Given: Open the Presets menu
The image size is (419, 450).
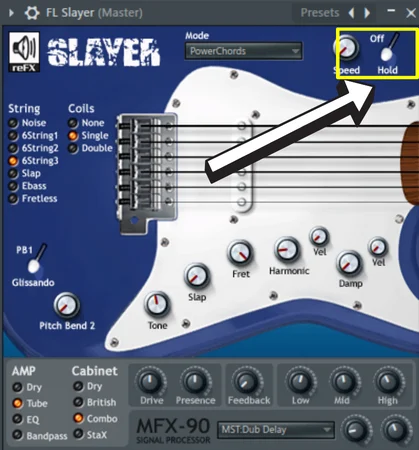Looking at the screenshot, I should [x=320, y=13].
